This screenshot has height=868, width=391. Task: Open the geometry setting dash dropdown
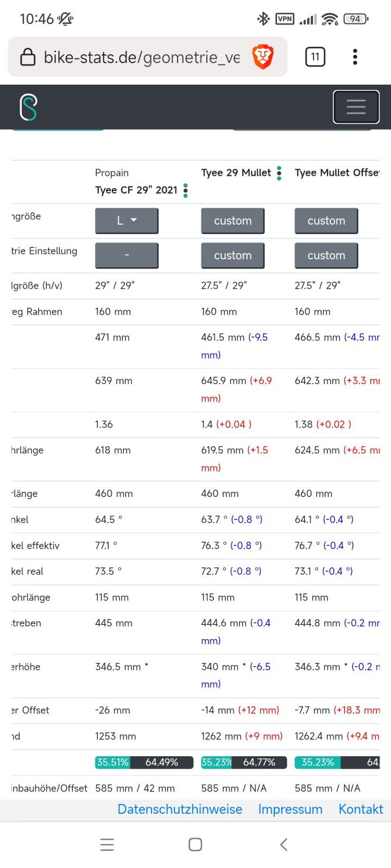pos(127,256)
